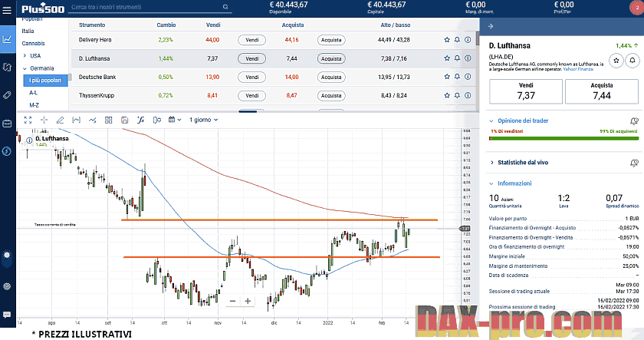Click chart info icon beside D. Lufthansa
The height and width of the screenshot is (340, 644).
click(x=30, y=140)
